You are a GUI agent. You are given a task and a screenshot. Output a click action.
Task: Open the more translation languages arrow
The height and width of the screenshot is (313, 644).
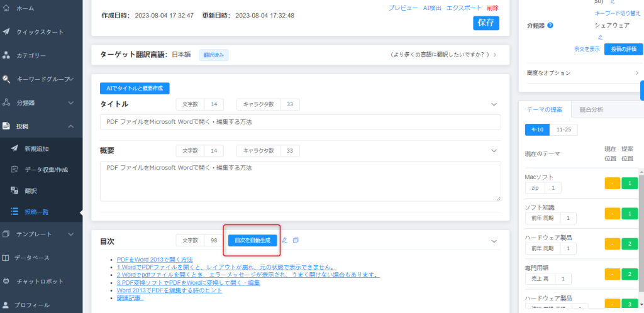point(494,55)
